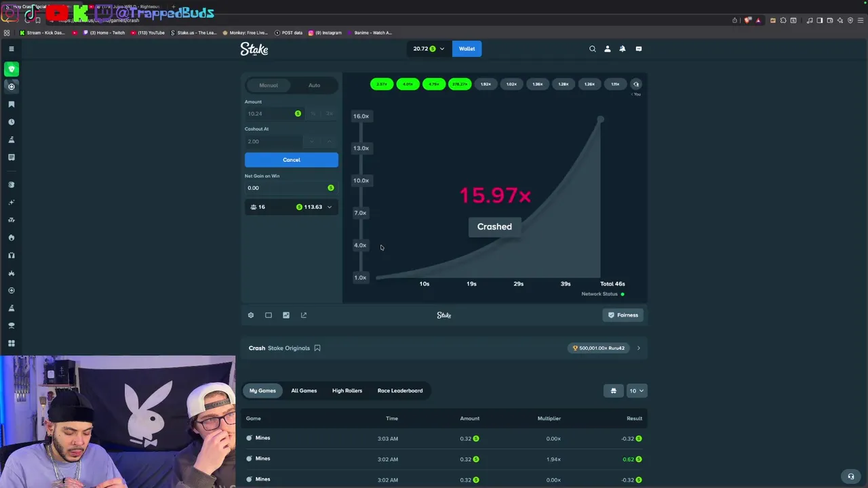This screenshot has width=868, height=488.
Task: Open live stats chart icon
Action: click(286, 315)
